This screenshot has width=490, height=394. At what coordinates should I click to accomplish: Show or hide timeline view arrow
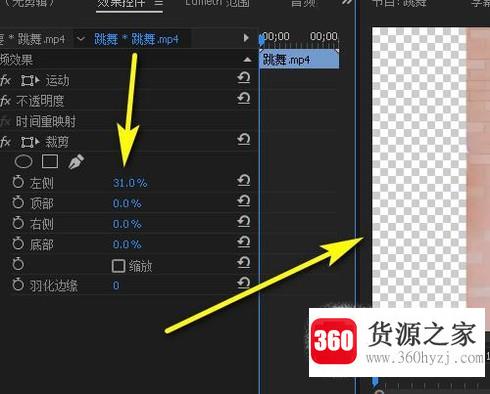click(246, 38)
